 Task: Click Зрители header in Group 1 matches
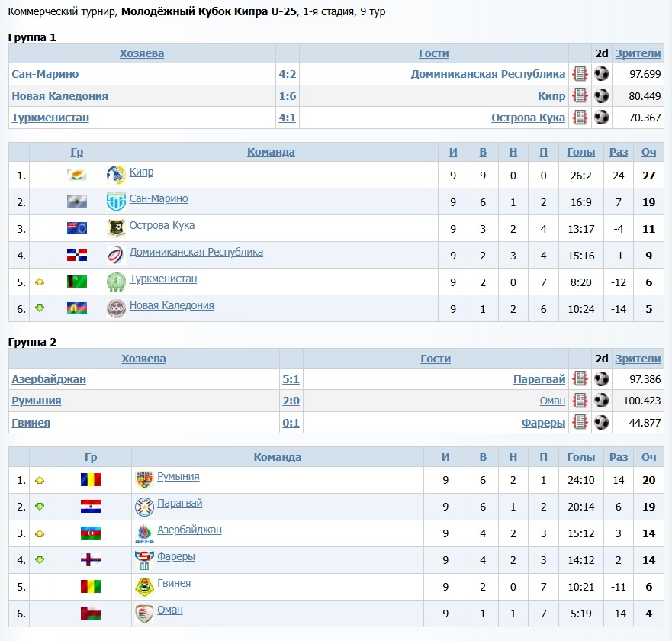click(x=638, y=53)
